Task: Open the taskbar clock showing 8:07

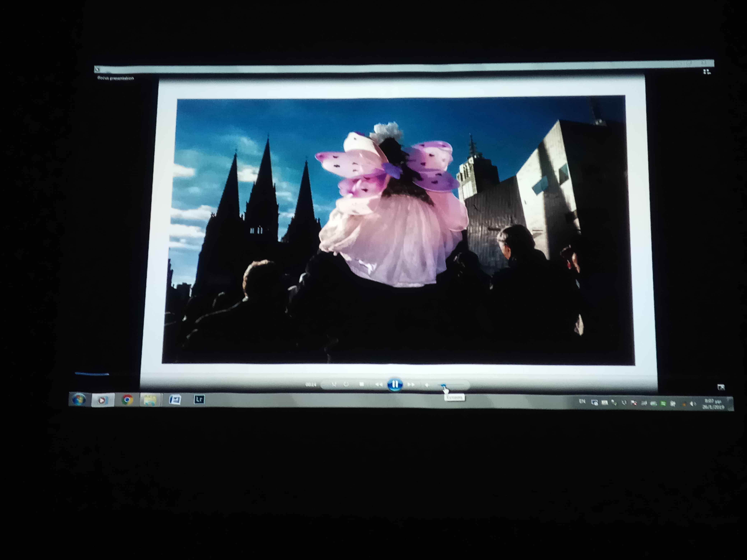Action: 713,404
